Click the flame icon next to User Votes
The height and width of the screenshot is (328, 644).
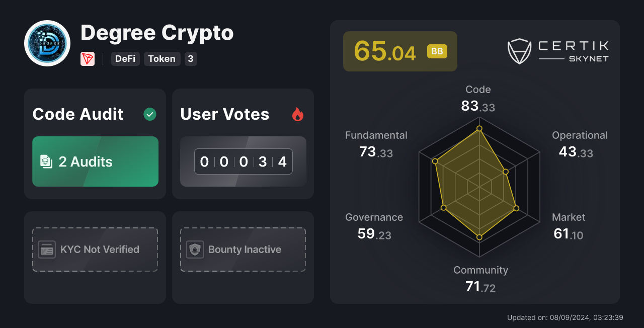[298, 114]
